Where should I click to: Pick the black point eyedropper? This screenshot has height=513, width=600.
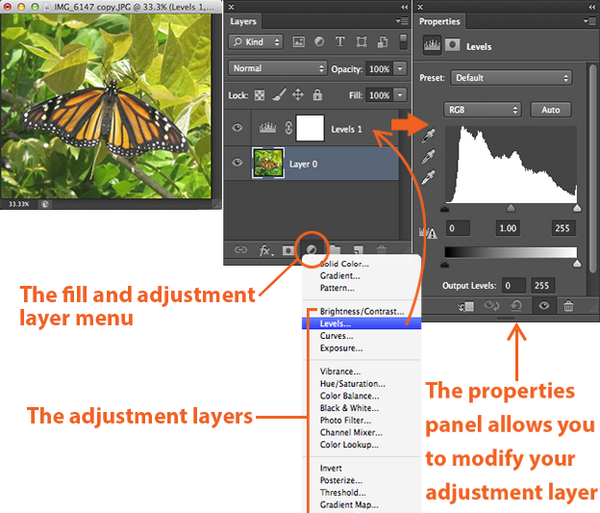click(428, 135)
